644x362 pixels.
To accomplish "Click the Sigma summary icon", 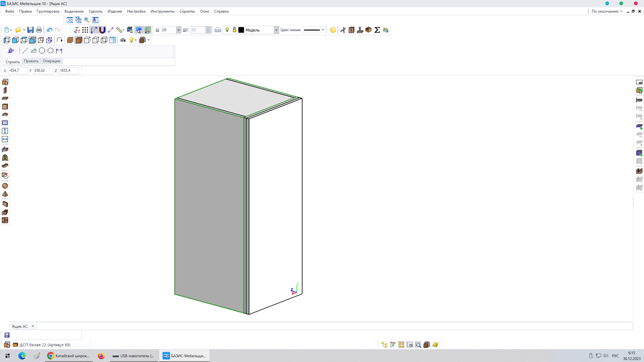I will 377,30.
